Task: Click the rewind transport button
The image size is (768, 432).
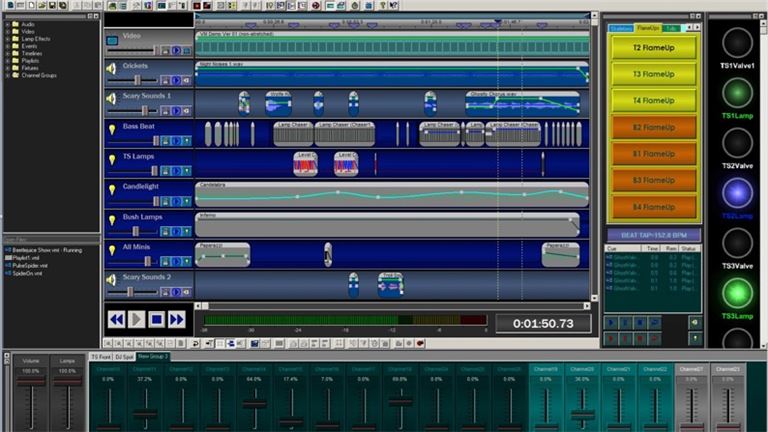Action: (x=117, y=320)
